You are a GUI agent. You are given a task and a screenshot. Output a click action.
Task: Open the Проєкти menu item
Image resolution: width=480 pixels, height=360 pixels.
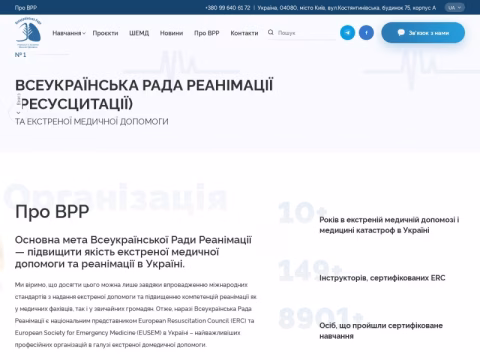(x=105, y=33)
